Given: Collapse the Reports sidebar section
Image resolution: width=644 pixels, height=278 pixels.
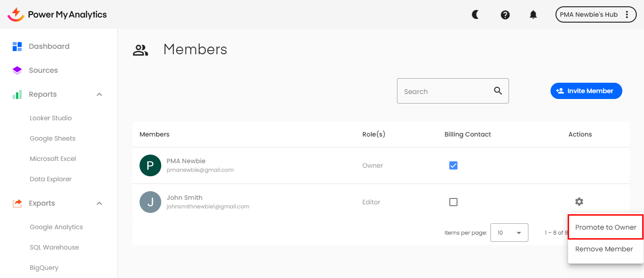Looking at the screenshot, I should 99,94.
